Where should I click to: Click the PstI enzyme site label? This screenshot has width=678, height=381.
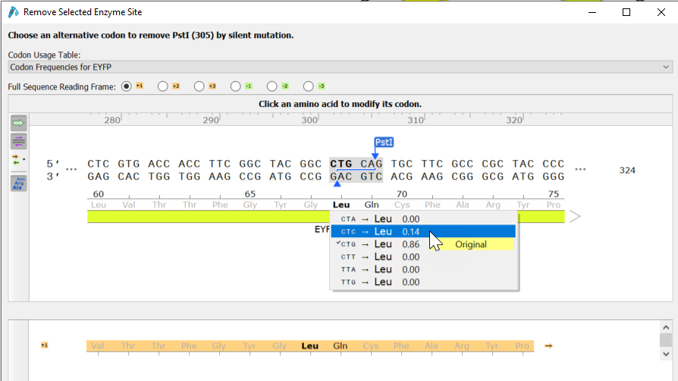pyautogui.click(x=384, y=142)
